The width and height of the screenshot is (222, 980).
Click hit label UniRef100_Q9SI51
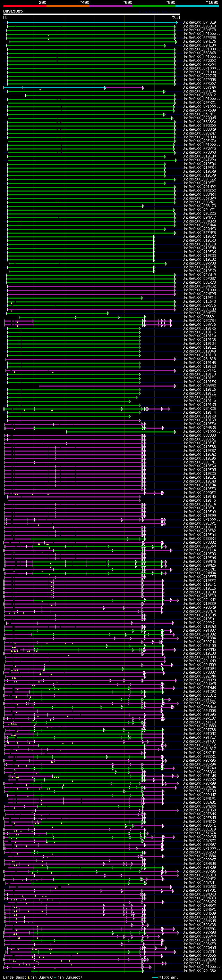[x=199, y=439]
